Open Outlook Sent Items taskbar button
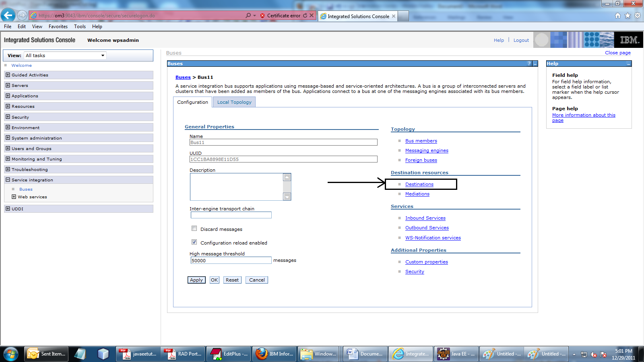This screenshot has height=362, width=644. [x=46, y=354]
